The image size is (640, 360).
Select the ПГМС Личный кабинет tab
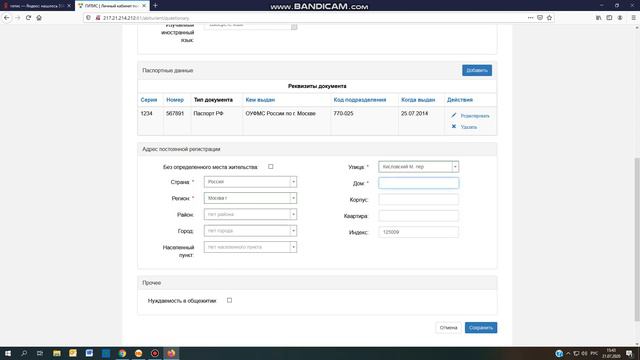point(111,6)
